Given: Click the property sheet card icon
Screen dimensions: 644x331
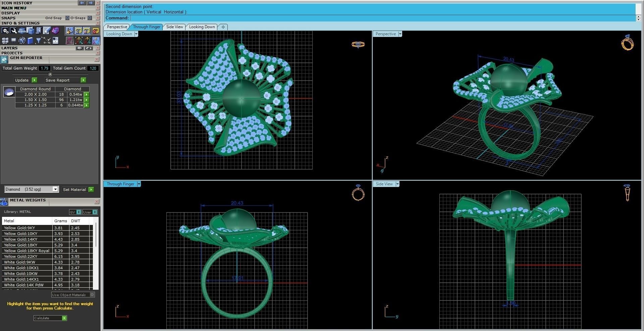Looking at the screenshot, I should (55, 41).
